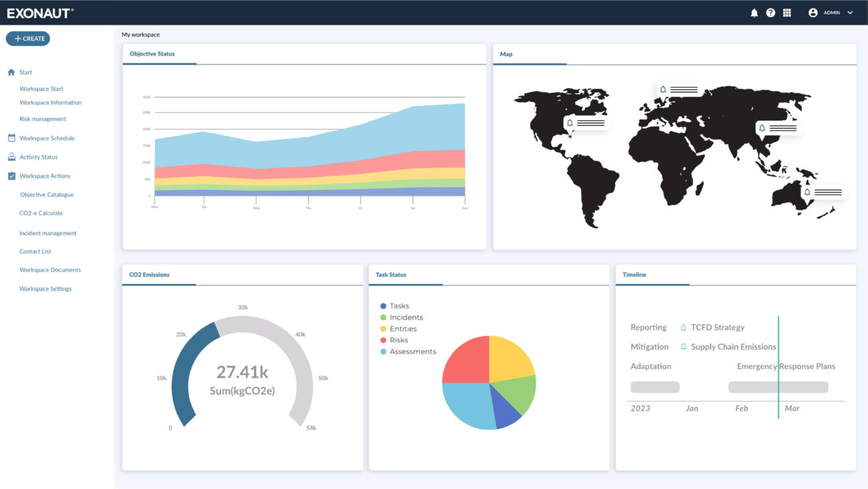Click the 27.41k gauge value

click(243, 372)
